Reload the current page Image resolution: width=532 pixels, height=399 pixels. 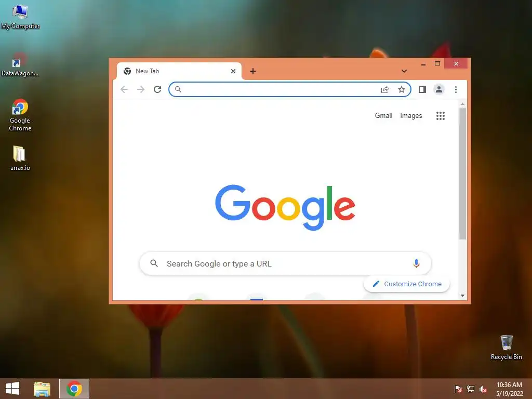point(157,89)
